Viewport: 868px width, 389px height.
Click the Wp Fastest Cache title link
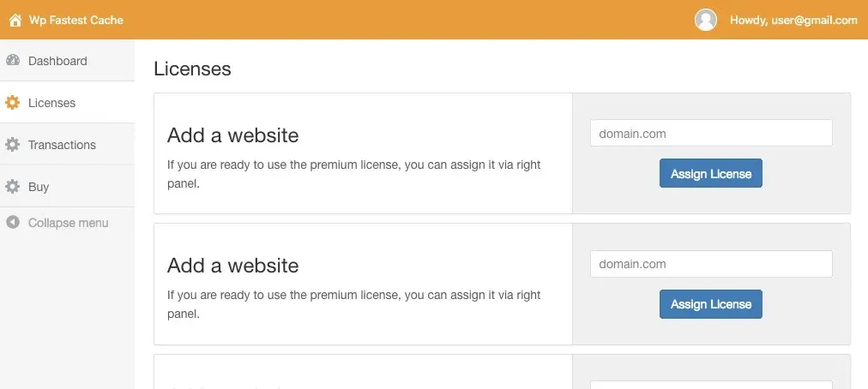click(76, 21)
